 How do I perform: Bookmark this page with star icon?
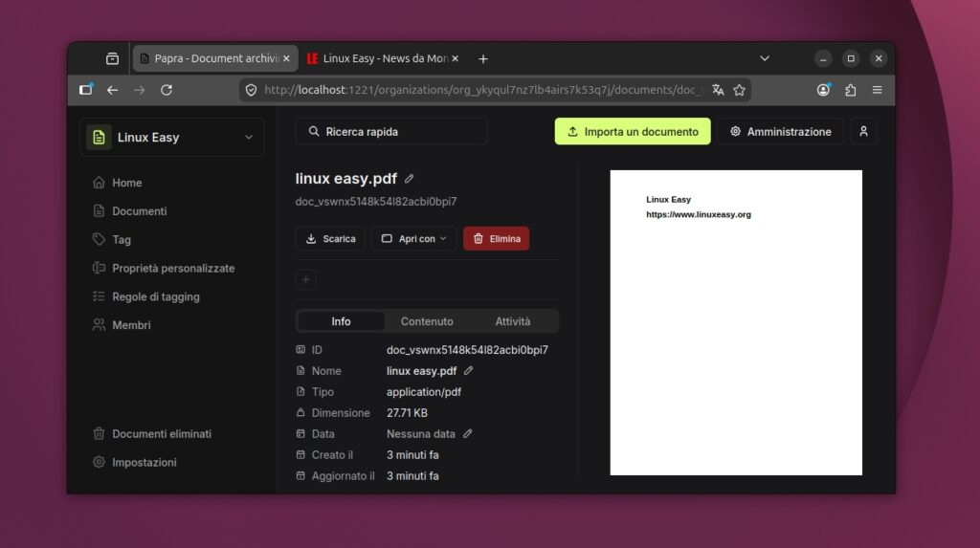(x=740, y=90)
